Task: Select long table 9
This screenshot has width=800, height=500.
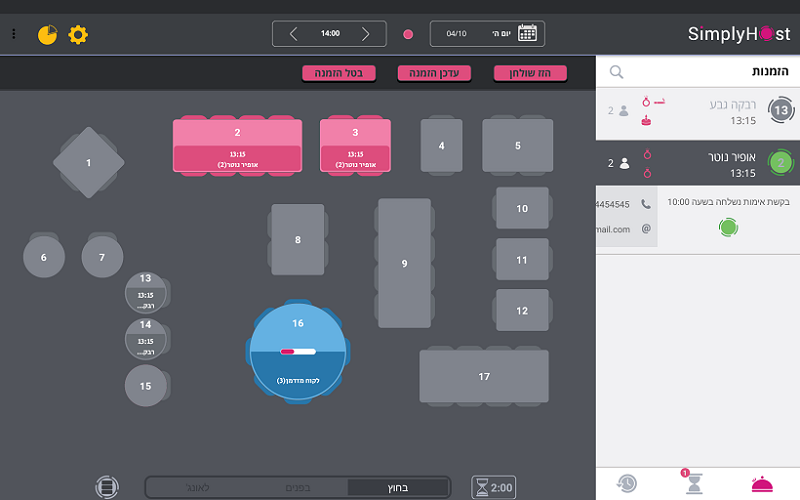Action: tap(404, 263)
